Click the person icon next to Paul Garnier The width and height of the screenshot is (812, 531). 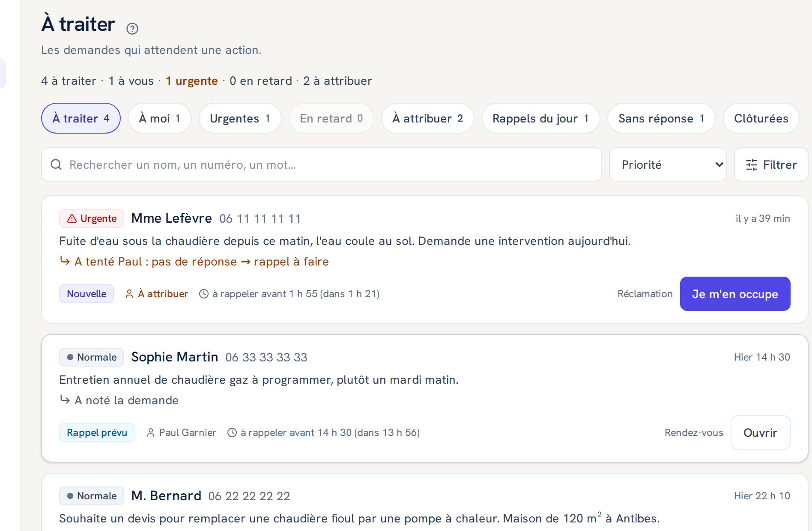pyautogui.click(x=150, y=433)
